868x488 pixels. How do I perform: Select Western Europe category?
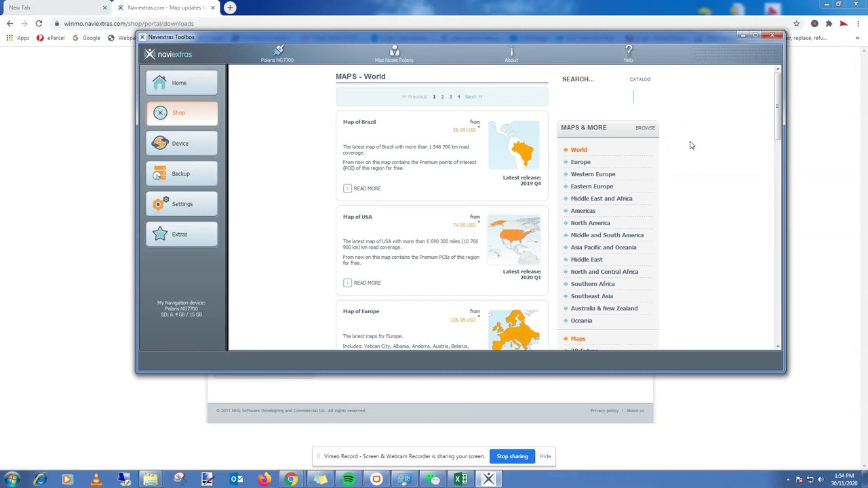(593, 174)
